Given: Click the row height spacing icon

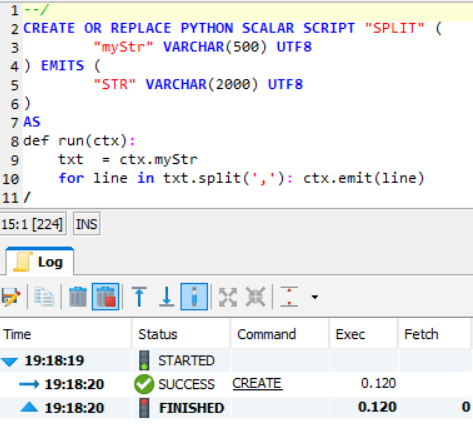Looking at the screenshot, I should pos(289,297).
